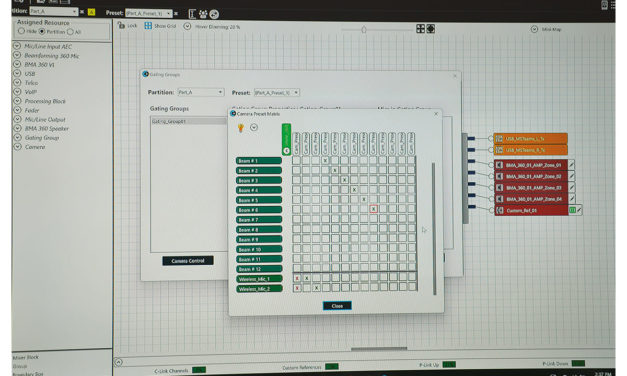Clear Partition selection with the x beside Part_A

point(82,12)
